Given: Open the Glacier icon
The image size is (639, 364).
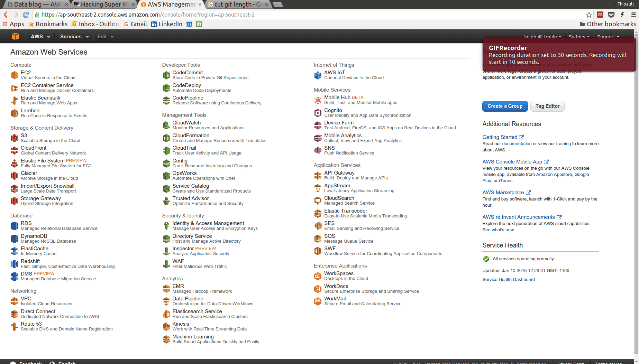Looking at the screenshot, I should (x=15, y=176).
